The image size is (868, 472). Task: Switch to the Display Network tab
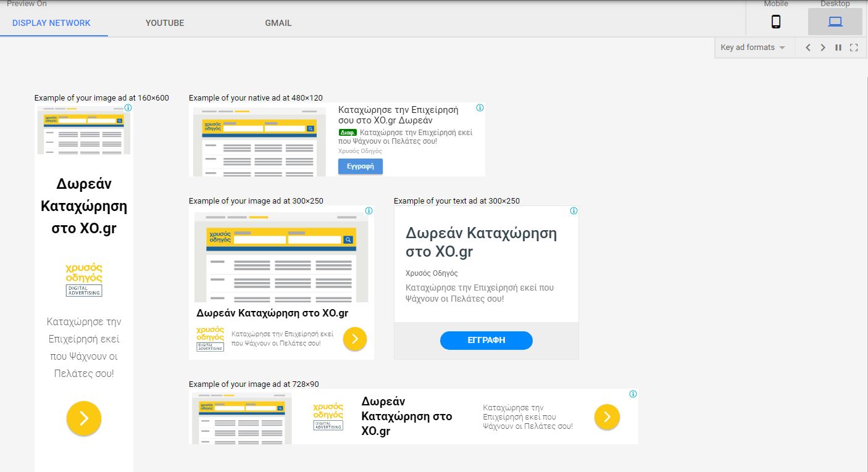51,23
